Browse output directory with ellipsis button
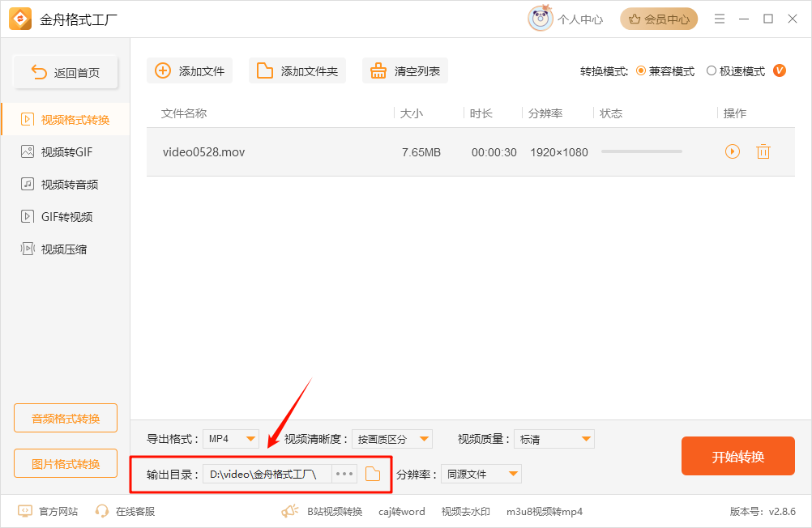812x528 pixels. (344, 474)
